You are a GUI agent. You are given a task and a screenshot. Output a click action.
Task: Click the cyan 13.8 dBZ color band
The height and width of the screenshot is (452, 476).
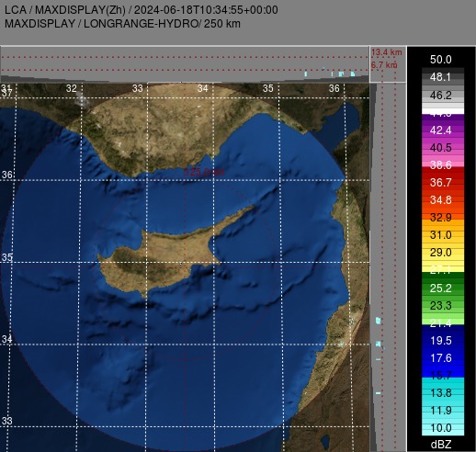443,392
